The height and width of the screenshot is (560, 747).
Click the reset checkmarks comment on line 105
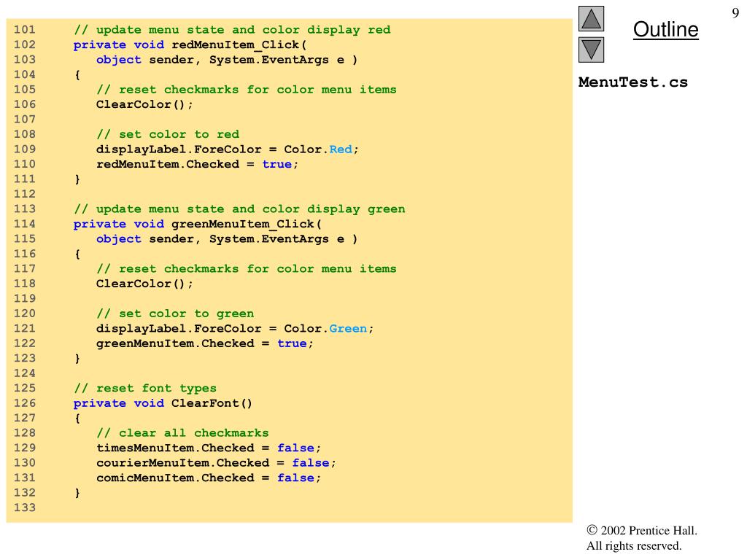[x=247, y=90]
